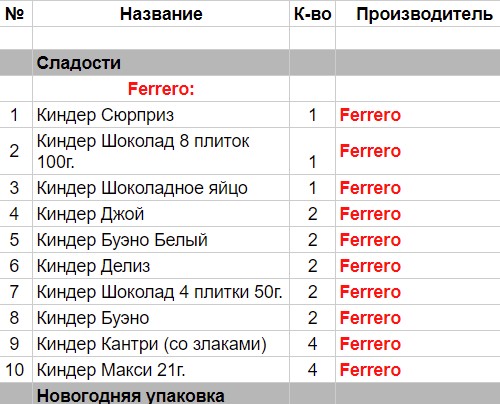Click the № header cell
500x404 pixels.
(16, 13)
